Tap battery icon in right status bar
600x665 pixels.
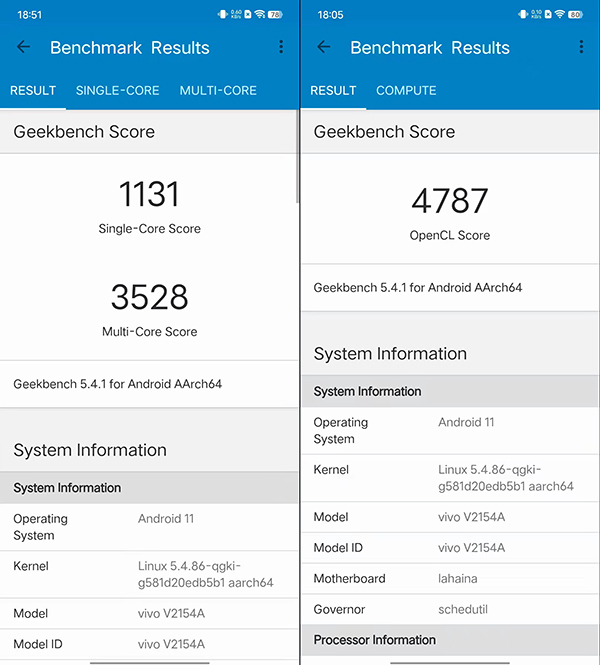click(x=576, y=15)
